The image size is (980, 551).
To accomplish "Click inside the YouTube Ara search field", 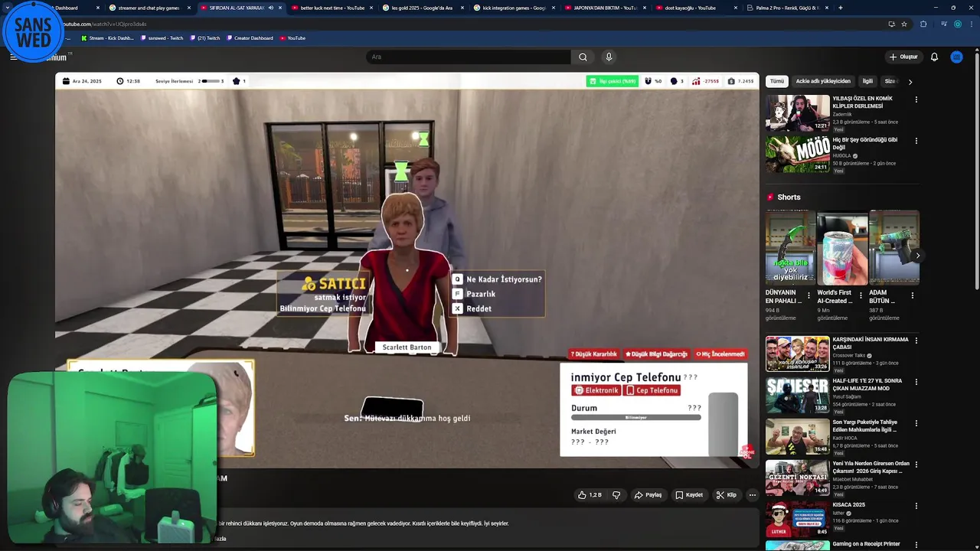I will tap(469, 57).
